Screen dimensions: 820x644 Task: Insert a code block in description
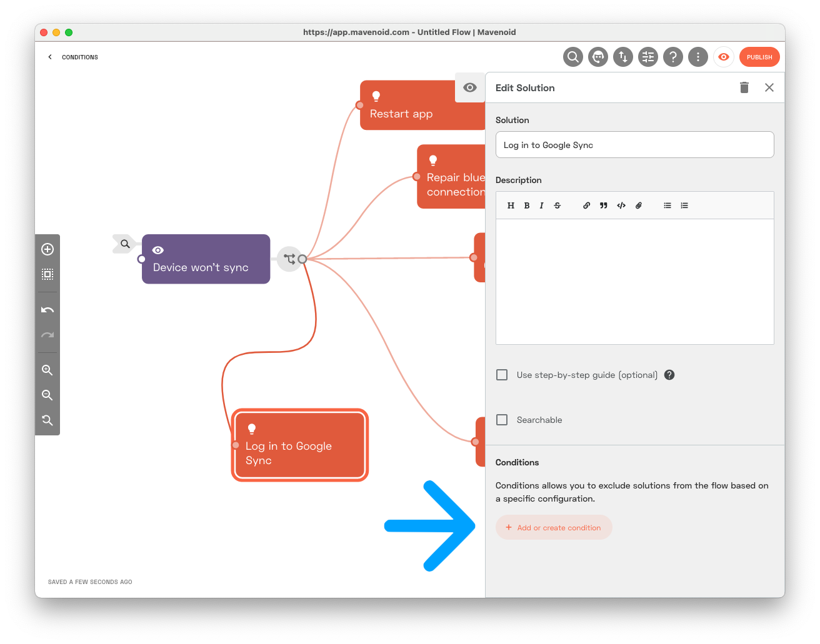pyautogui.click(x=621, y=206)
